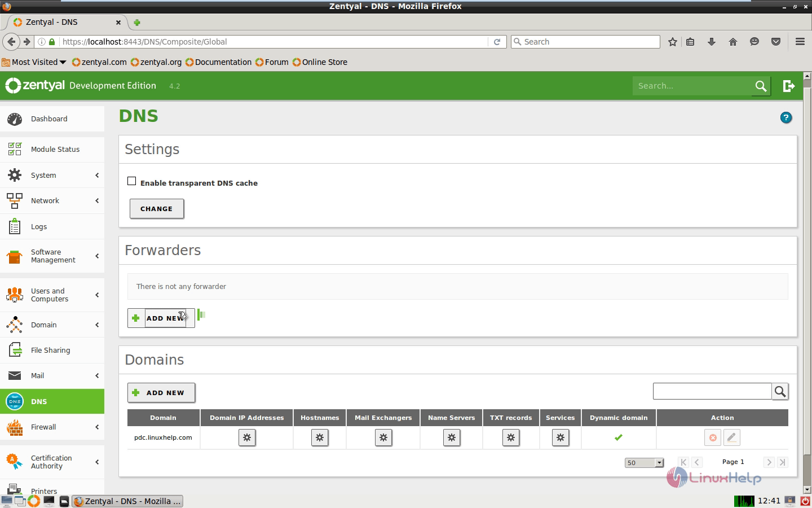This screenshot has height=508, width=812.
Task: Open the Most Visited bookmarks dropdown
Action: (34, 62)
